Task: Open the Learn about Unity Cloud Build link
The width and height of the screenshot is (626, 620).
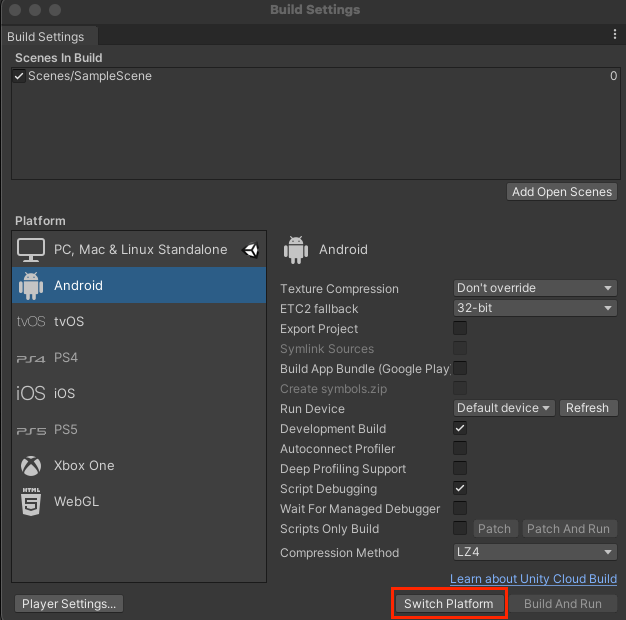Action: [x=533, y=579]
